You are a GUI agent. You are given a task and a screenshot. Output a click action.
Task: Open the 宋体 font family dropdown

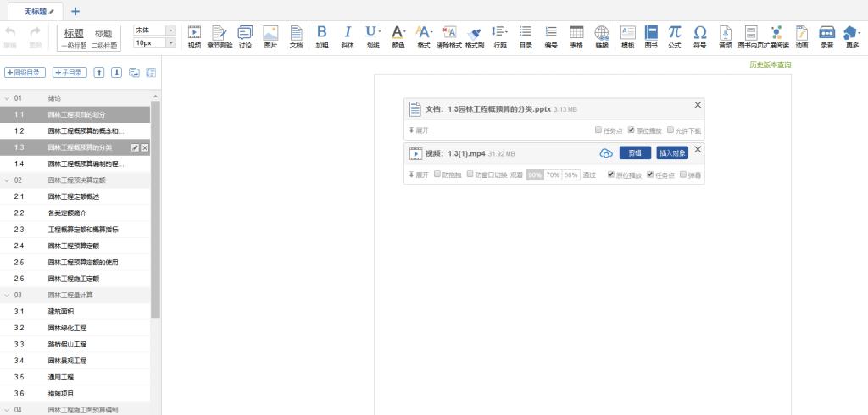click(x=154, y=30)
